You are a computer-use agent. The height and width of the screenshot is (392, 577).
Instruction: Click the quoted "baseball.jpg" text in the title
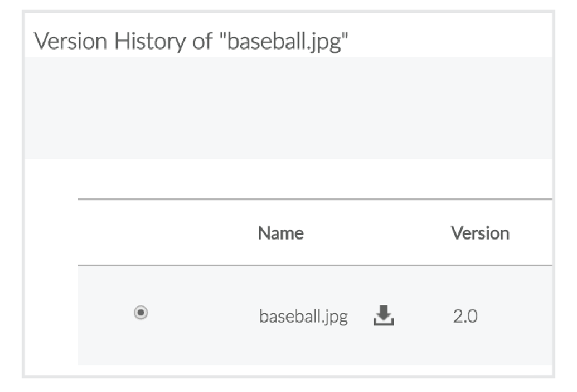coord(288,41)
